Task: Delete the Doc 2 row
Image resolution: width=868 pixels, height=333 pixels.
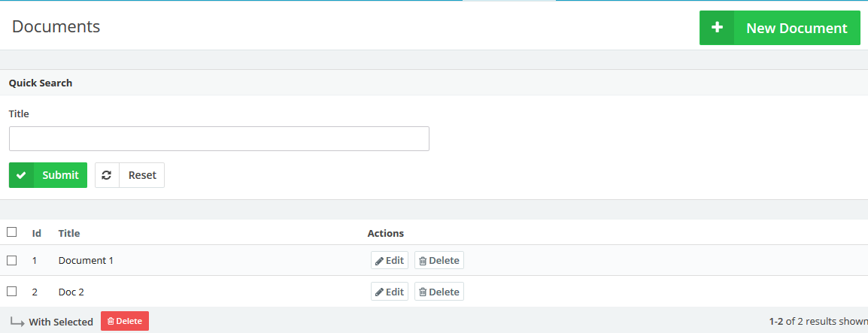Action: point(439,292)
